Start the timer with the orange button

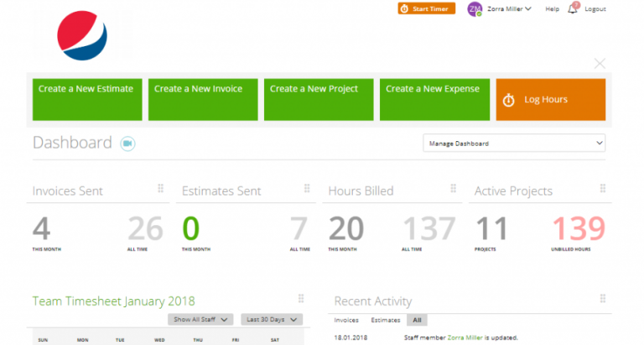point(426,8)
